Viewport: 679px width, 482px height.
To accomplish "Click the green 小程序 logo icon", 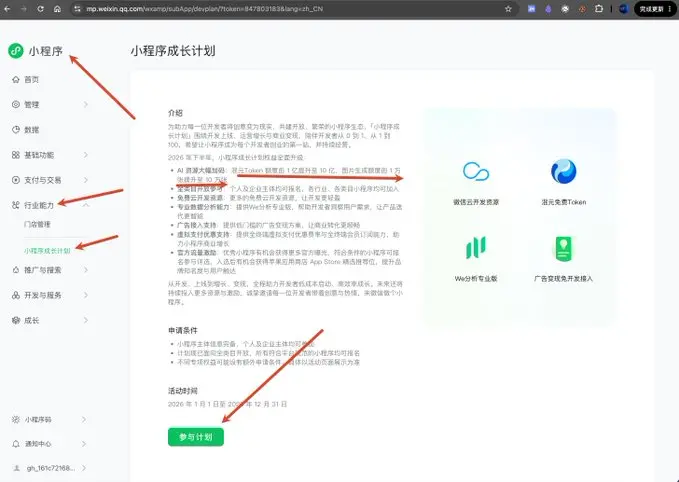I will click(16, 51).
